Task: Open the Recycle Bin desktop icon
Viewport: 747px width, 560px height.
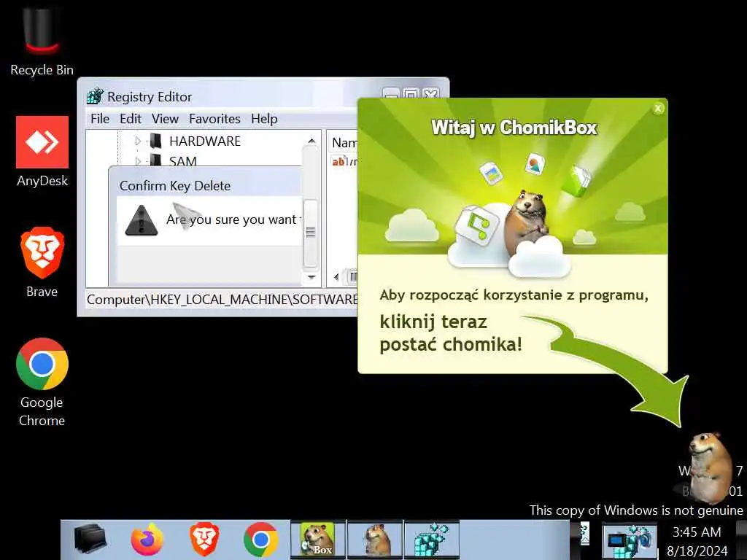Action: click(x=42, y=41)
